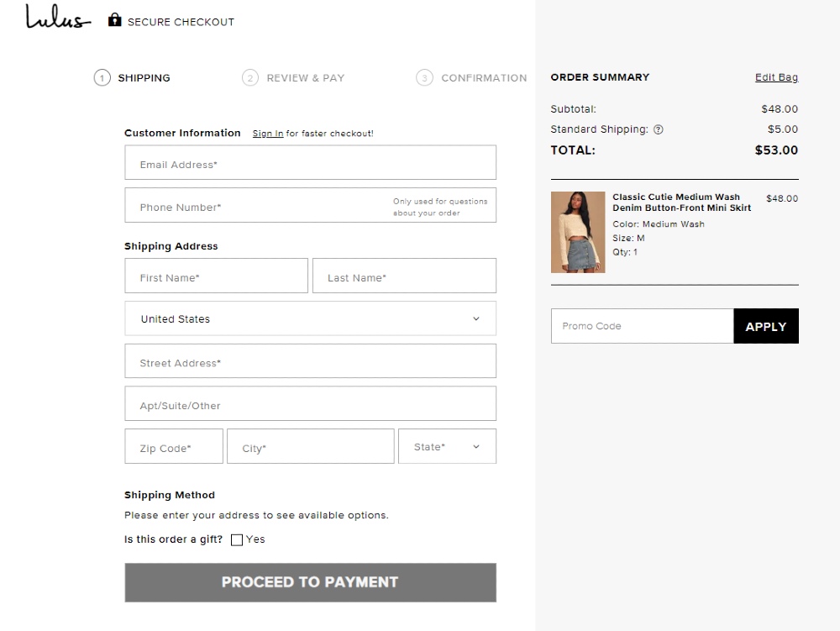This screenshot has width=840, height=631.
Task: Click the step 2 Review & Pay circle
Action: pyautogui.click(x=249, y=78)
